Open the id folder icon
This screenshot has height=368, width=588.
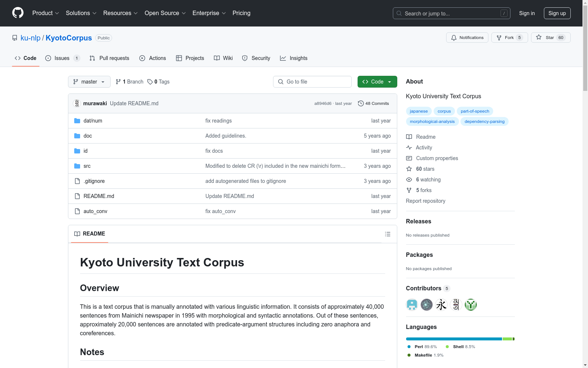point(77,151)
